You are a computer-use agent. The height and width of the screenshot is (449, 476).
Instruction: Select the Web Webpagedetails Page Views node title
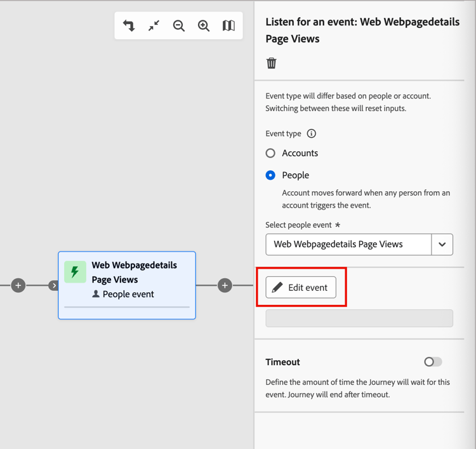pyautogui.click(x=134, y=272)
